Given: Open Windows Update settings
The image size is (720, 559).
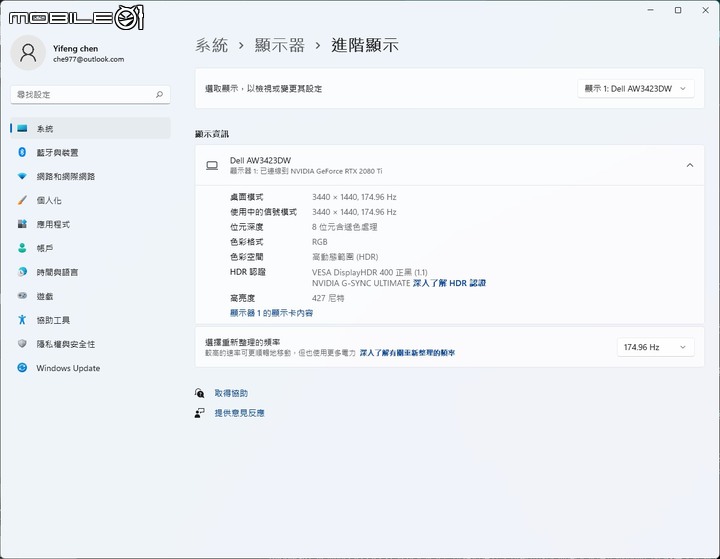Looking at the screenshot, I should pyautogui.click(x=90, y=367).
